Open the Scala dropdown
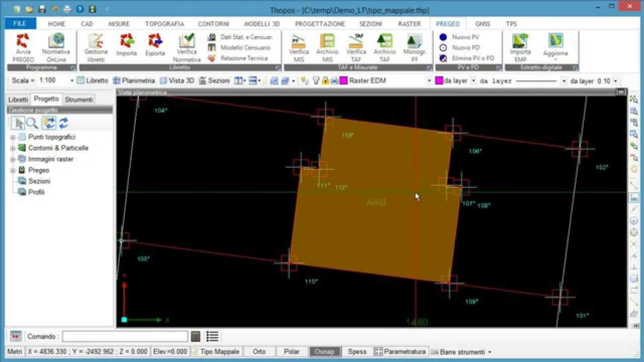Screen dimensions: 644x362 (x=72, y=80)
